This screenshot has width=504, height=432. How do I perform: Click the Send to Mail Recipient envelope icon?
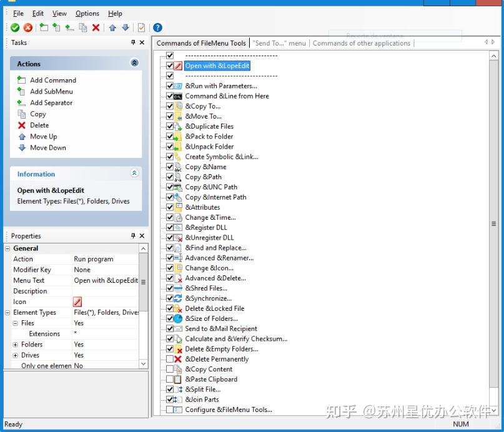(178, 328)
